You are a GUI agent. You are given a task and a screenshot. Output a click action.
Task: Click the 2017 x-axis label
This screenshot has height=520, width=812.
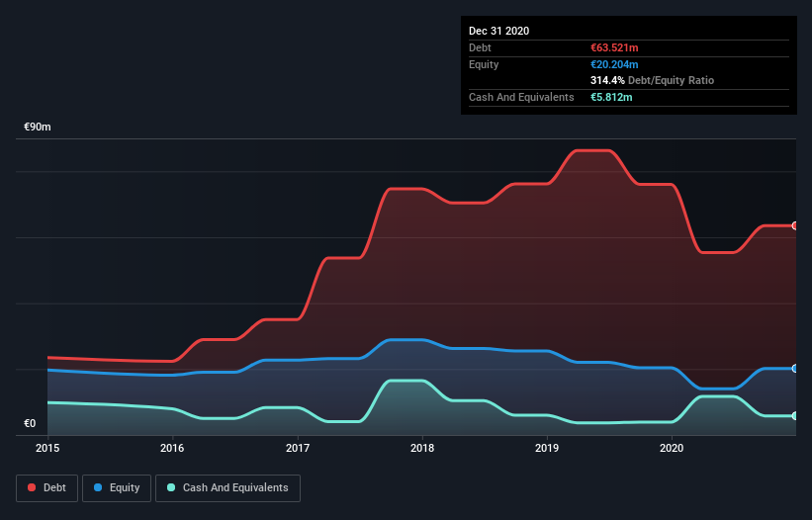(298, 448)
